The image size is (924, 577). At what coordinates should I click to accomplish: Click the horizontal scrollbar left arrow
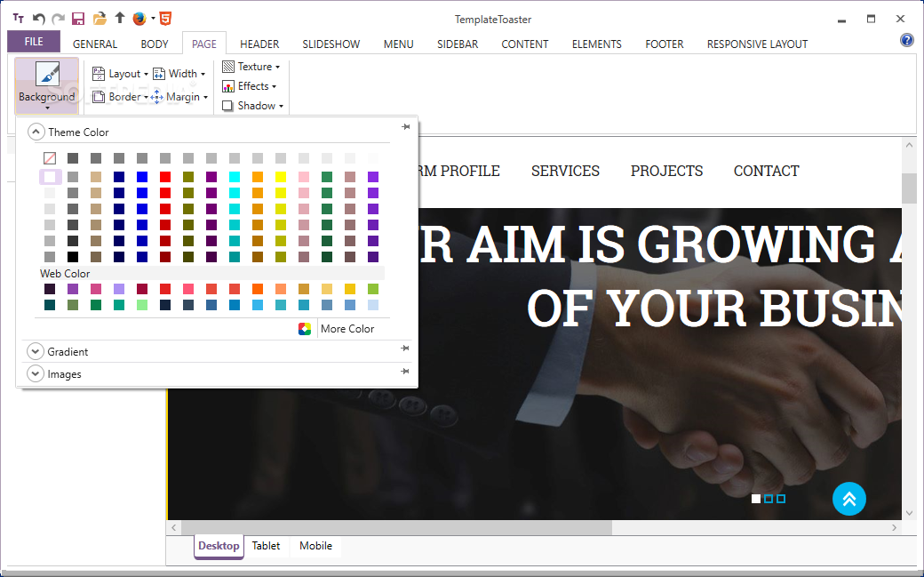point(174,527)
